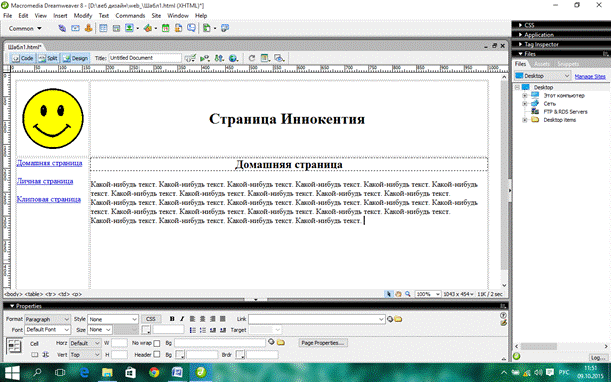Click the Merge Cells icon in Properties
Image resolution: width=611 pixels, height=382 pixels.
[x=35, y=355]
